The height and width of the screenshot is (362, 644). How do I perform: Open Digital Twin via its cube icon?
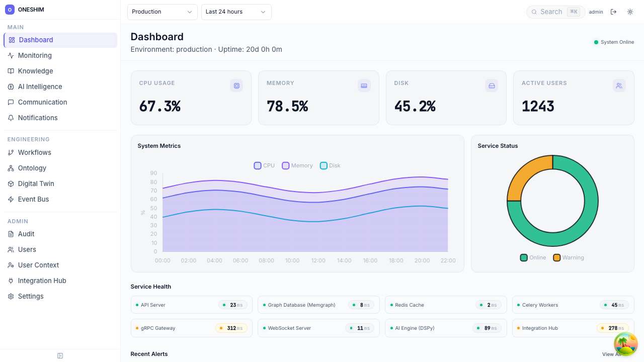(12, 184)
